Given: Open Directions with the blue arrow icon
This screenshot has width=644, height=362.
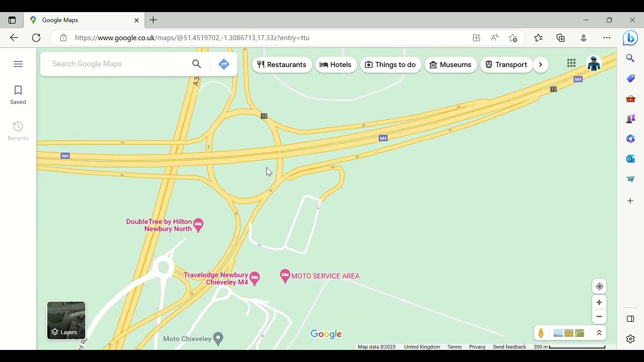Looking at the screenshot, I should coord(224,64).
